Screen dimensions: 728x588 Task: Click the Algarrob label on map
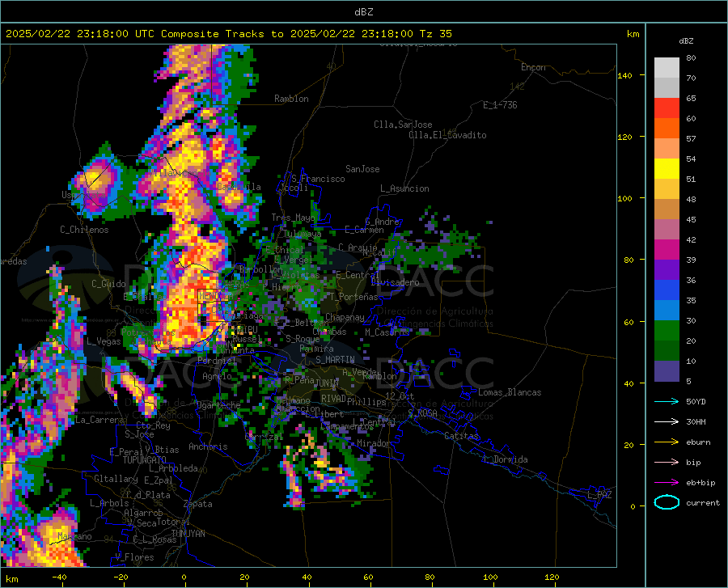coord(143,513)
